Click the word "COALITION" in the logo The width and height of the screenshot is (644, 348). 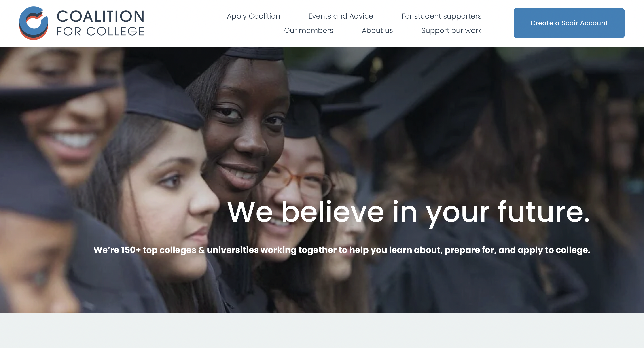click(x=100, y=16)
